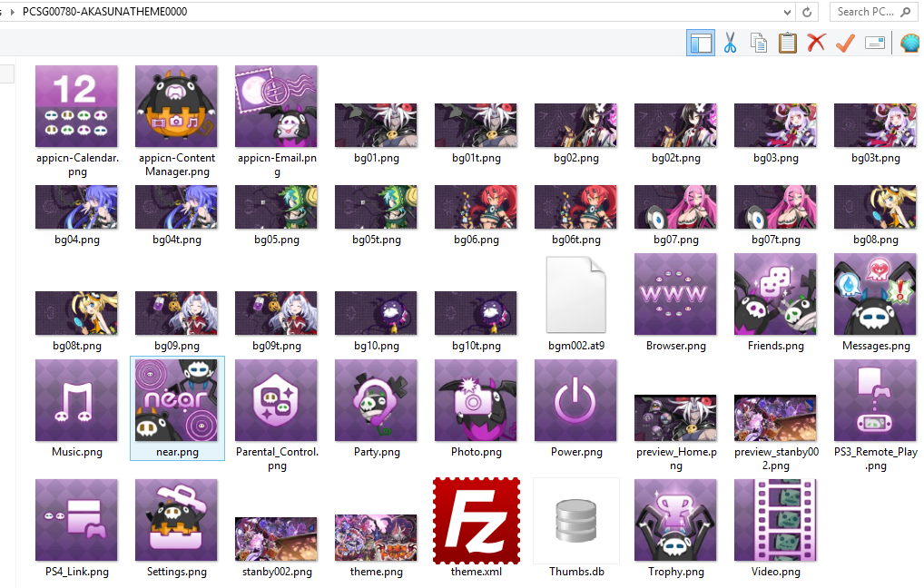This screenshot has width=924, height=588.
Task: Select bg10t.png thumbnail
Action: [x=476, y=313]
